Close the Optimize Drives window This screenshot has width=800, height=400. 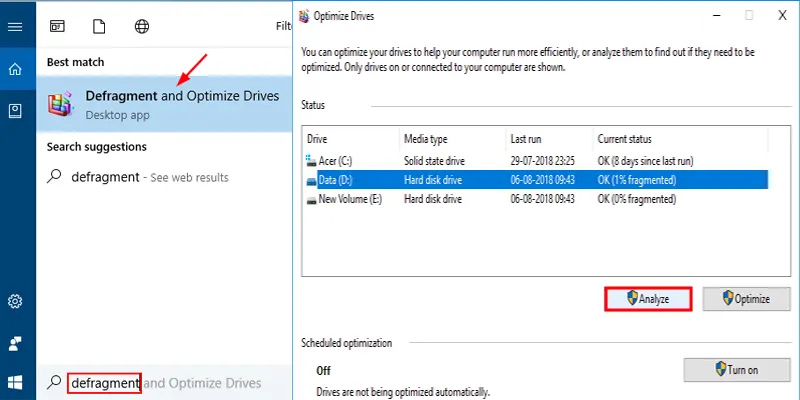click(782, 16)
